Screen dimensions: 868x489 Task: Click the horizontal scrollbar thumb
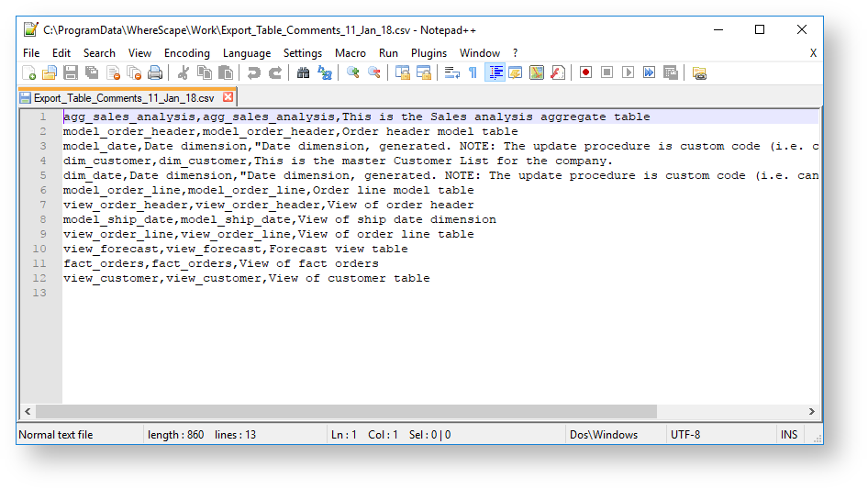point(346,411)
